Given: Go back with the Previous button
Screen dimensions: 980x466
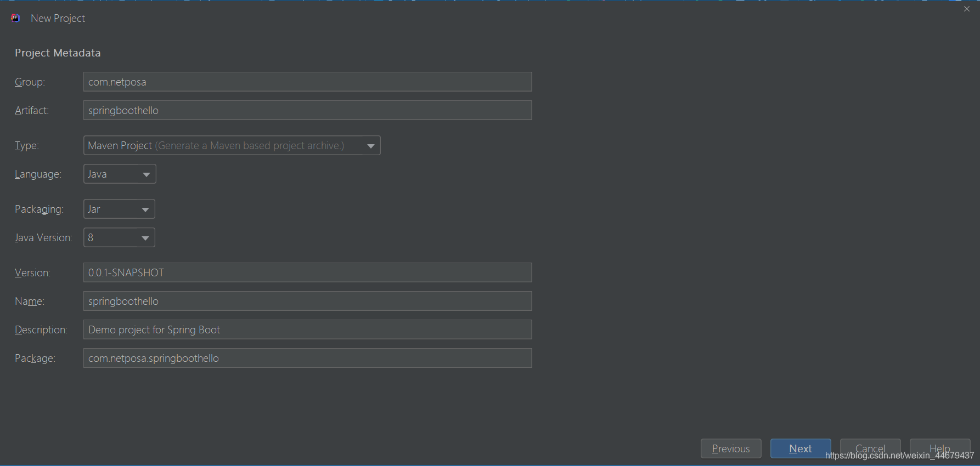Looking at the screenshot, I should click(x=731, y=448).
